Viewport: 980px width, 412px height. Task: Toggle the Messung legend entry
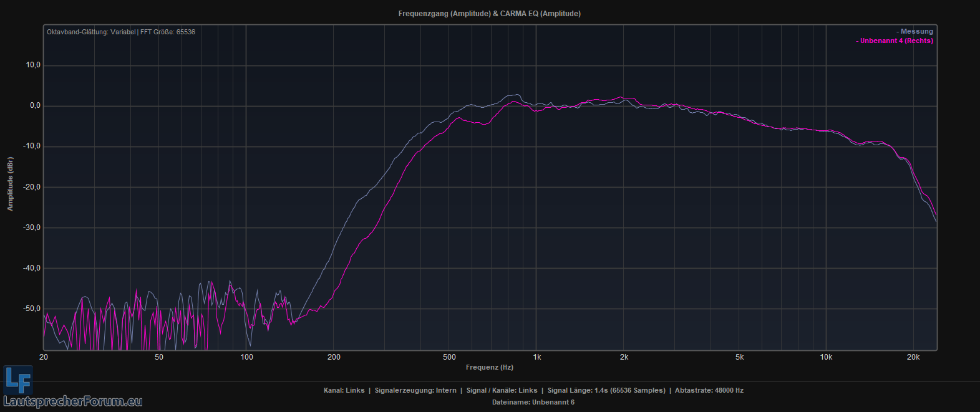(x=916, y=31)
